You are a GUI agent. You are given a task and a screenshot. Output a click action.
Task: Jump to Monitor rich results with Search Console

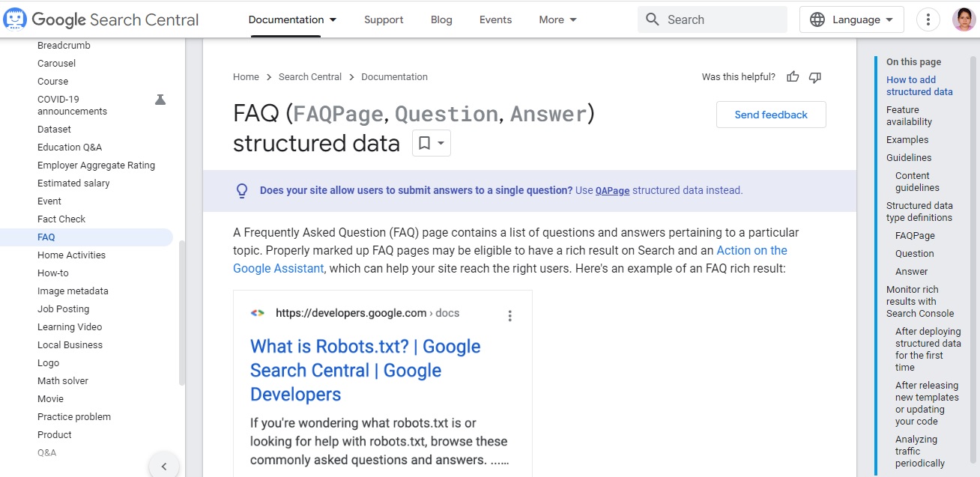point(920,302)
